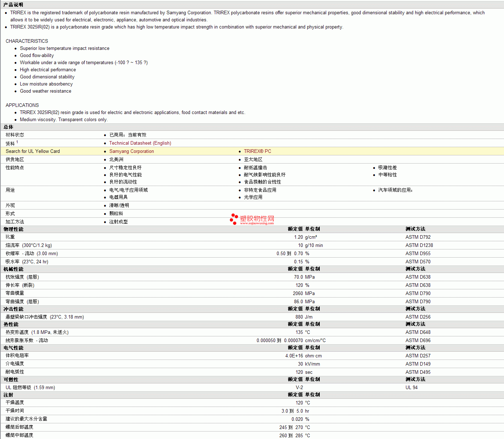Viewport: 504px width, 439px height.
Task: Click the 中等粘性 feature entry
Action: coord(387,175)
